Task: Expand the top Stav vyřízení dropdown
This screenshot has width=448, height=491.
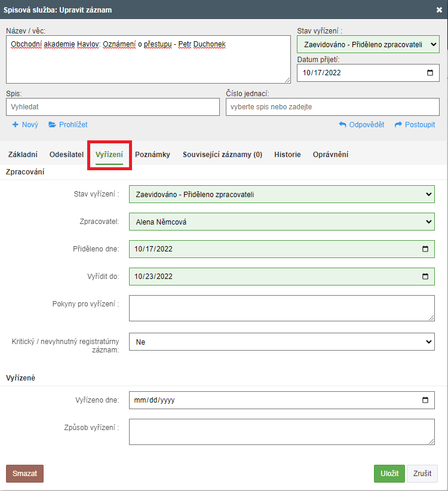Action: click(x=368, y=44)
